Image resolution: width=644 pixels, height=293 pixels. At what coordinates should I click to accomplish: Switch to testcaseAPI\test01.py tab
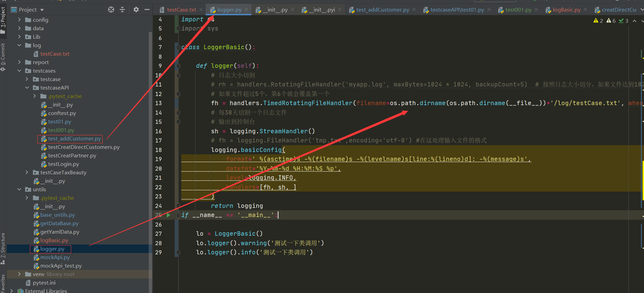[457, 10]
